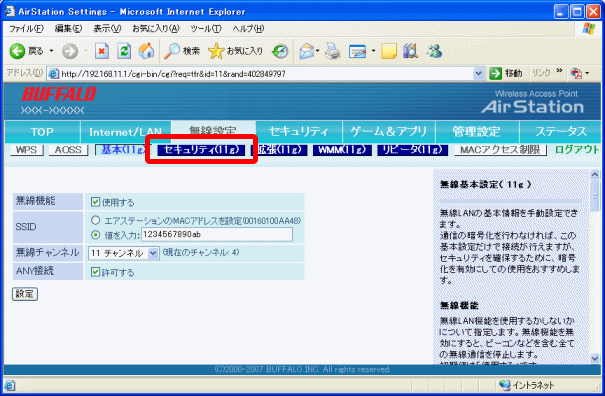The image size is (605, 396).
Task: Open the Back button history dropdown arrow
Action: (x=51, y=51)
